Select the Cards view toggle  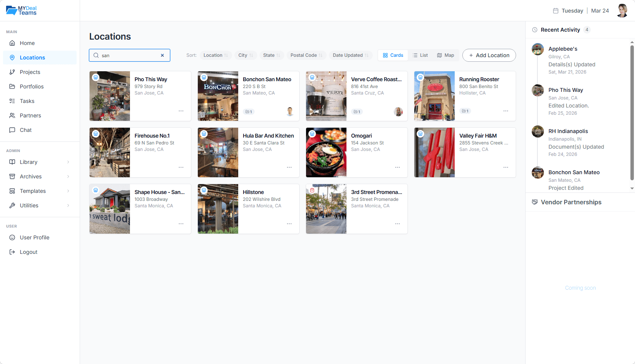(x=393, y=55)
